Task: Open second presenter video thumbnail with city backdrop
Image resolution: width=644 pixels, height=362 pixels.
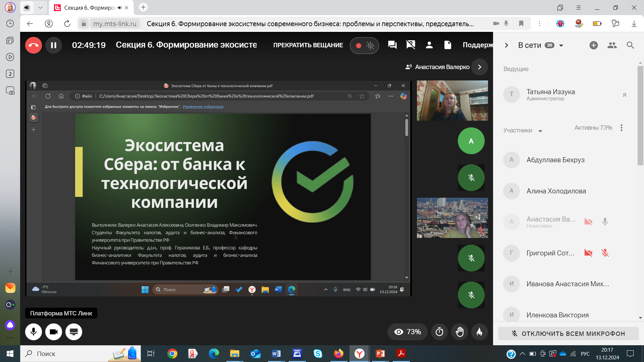Action: (452, 218)
